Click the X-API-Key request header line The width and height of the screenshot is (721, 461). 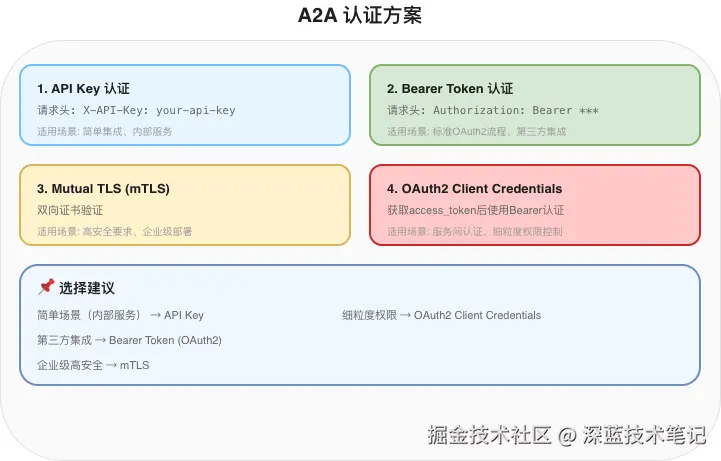pyautogui.click(x=136, y=110)
